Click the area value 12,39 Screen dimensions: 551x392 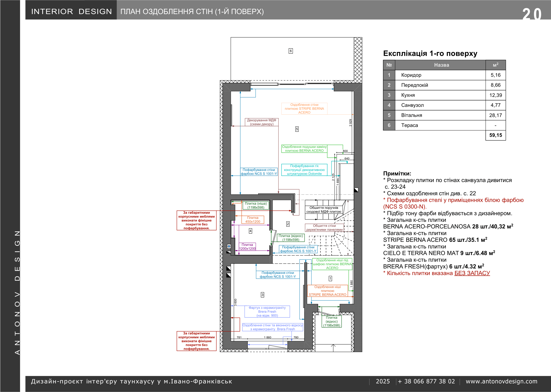495,95
